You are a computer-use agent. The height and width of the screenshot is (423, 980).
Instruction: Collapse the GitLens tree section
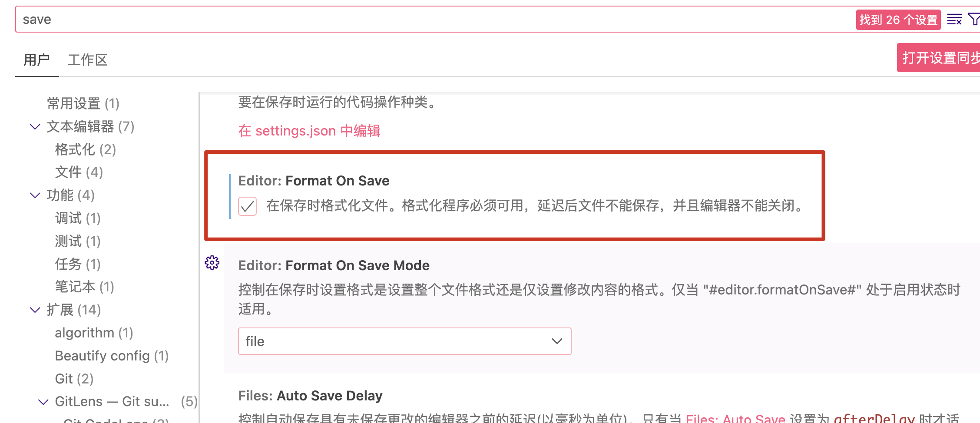[x=43, y=402]
